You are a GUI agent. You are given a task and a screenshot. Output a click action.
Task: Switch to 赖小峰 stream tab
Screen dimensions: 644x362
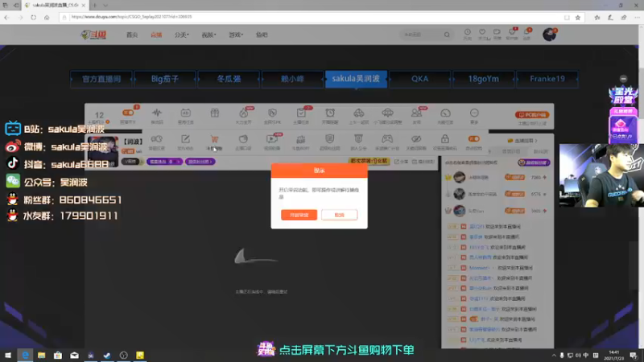pos(292,79)
